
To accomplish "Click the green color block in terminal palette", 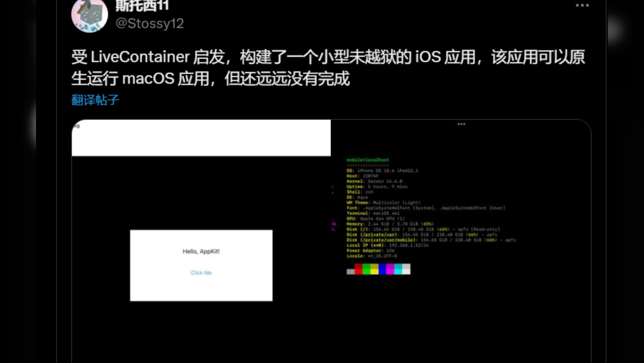I will coord(366,269).
